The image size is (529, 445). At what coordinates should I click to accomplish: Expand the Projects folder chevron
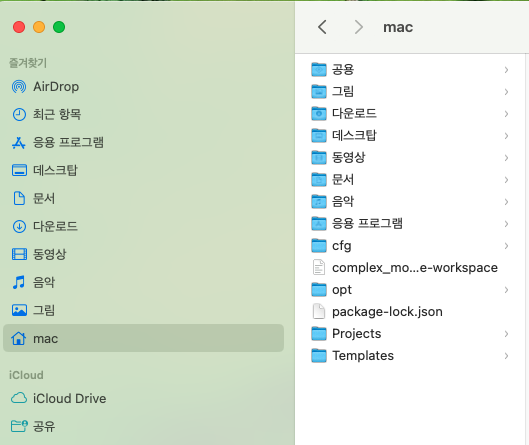[x=506, y=334]
